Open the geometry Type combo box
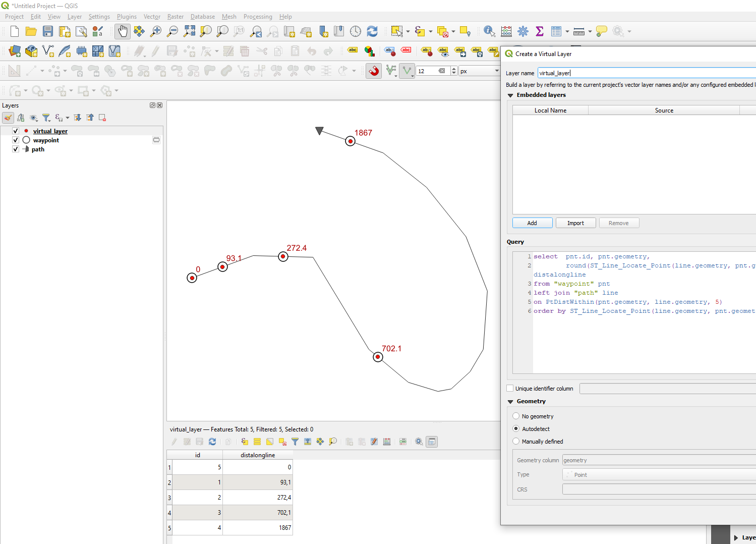The image size is (756, 544). click(x=659, y=474)
